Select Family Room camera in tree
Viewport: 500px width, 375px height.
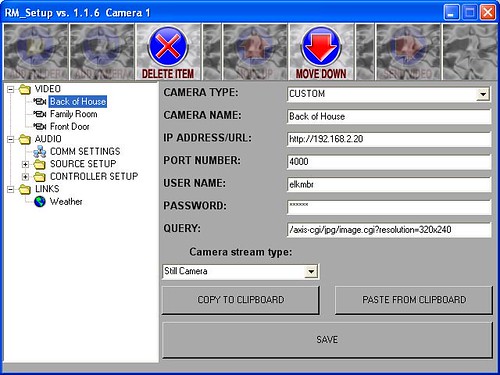tap(74, 114)
